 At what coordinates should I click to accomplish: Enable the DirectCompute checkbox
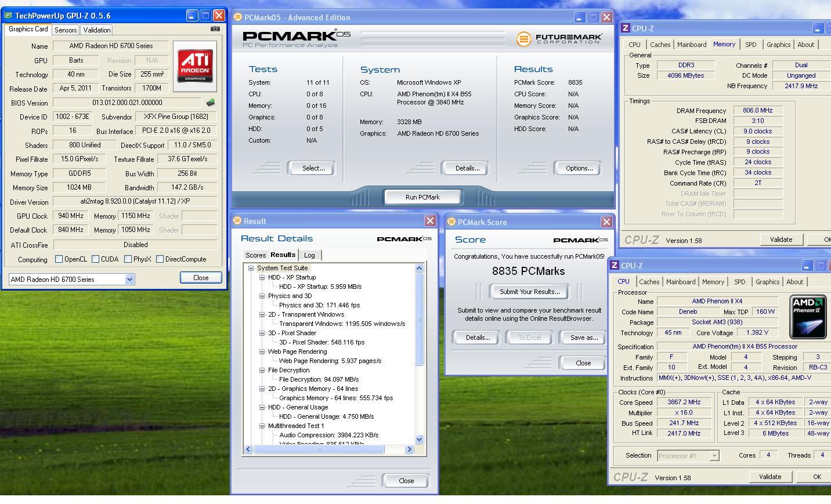coord(160,259)
